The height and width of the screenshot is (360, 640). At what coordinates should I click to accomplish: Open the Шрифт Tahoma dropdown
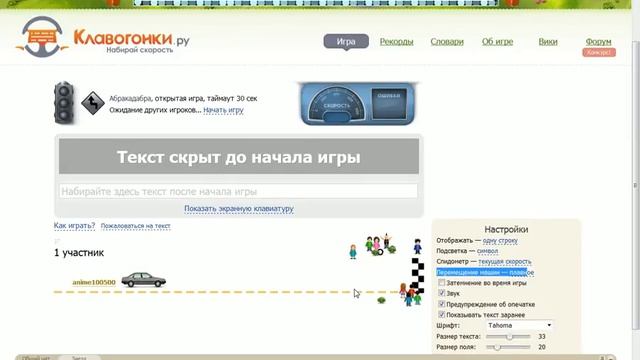pyautogui.click(x=520, y=325)
